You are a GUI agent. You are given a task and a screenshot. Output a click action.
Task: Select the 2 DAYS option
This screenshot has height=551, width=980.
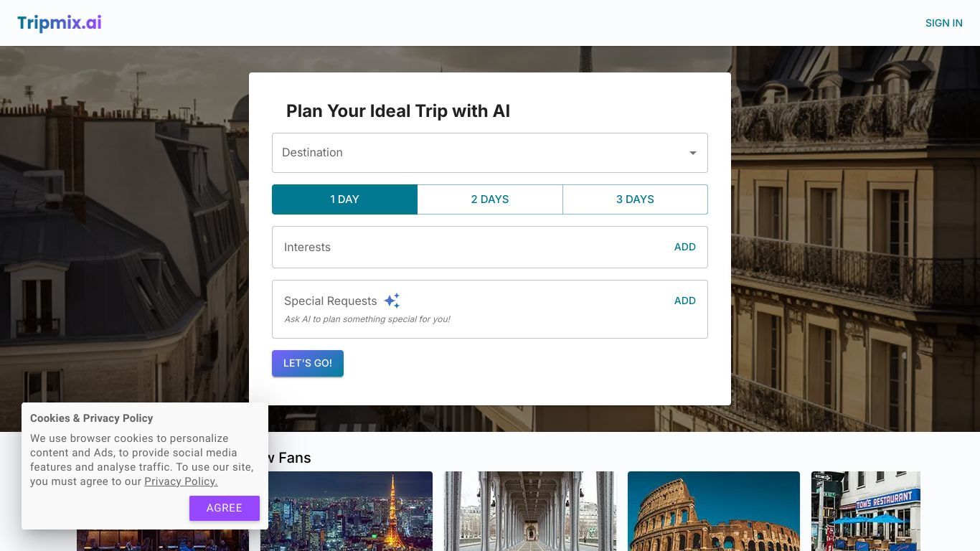click(490, 199)
